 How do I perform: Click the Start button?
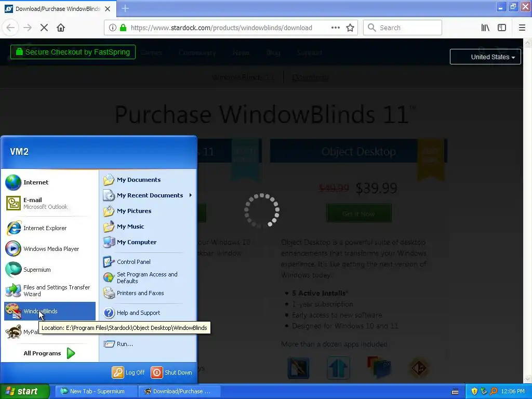click(x=25, y=391)
